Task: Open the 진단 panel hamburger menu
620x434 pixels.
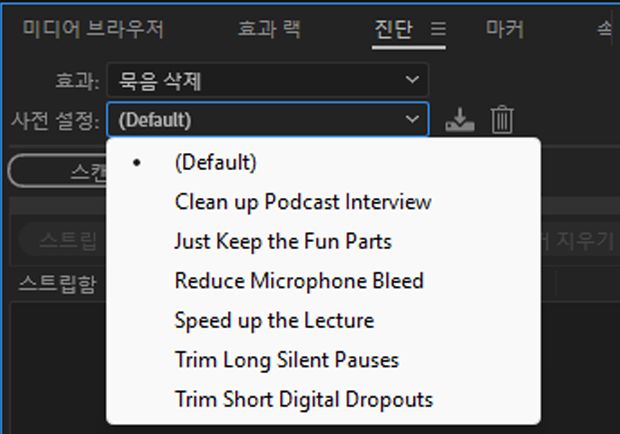Action: (x=438, y=29)
